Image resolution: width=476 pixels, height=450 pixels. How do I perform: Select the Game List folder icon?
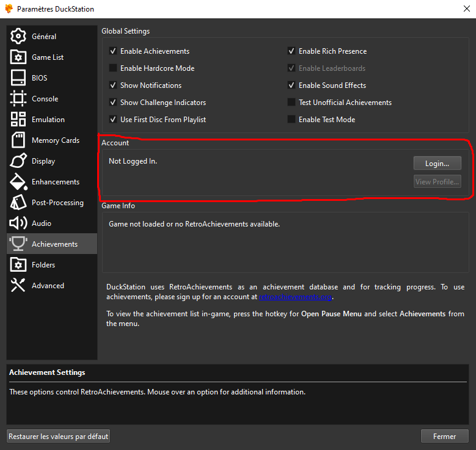click(18, 57)
